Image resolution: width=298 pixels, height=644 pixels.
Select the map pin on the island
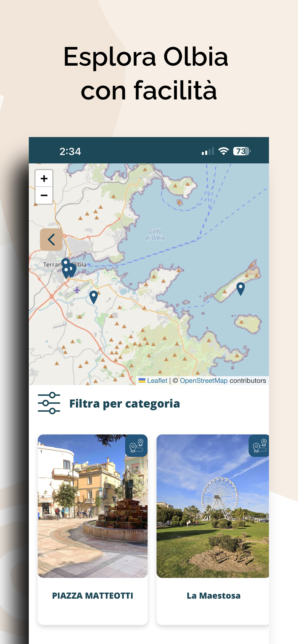[240, 289]
